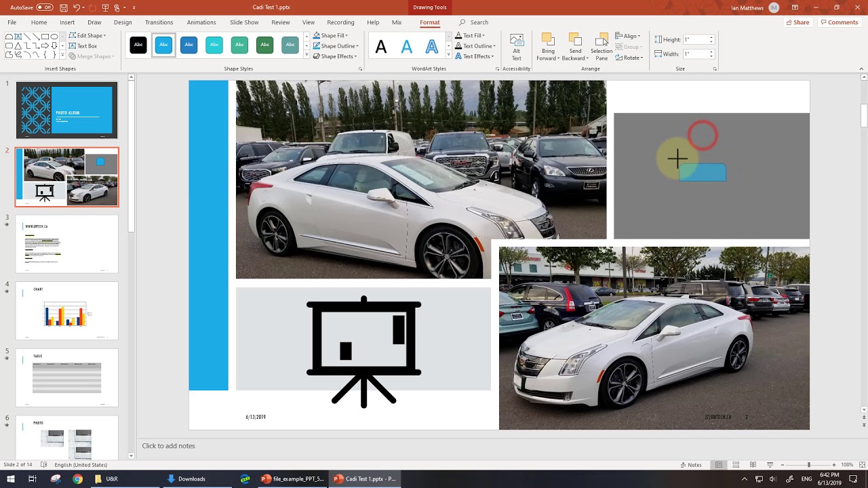This screenshot has height=488, width=868.
Task: Customize Quick Access Toolbar dropdown arrow
Action: coord(134,7)
